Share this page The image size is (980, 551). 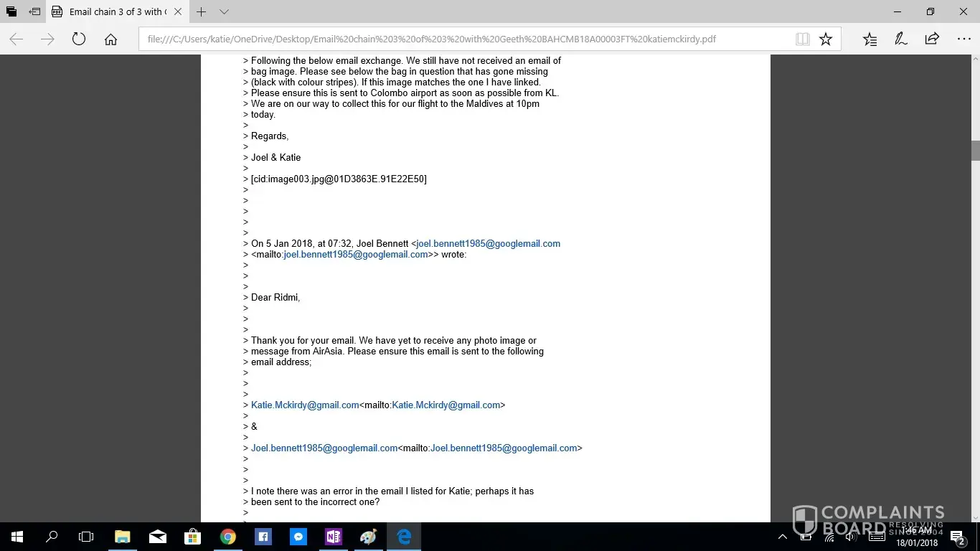(932, 39)
